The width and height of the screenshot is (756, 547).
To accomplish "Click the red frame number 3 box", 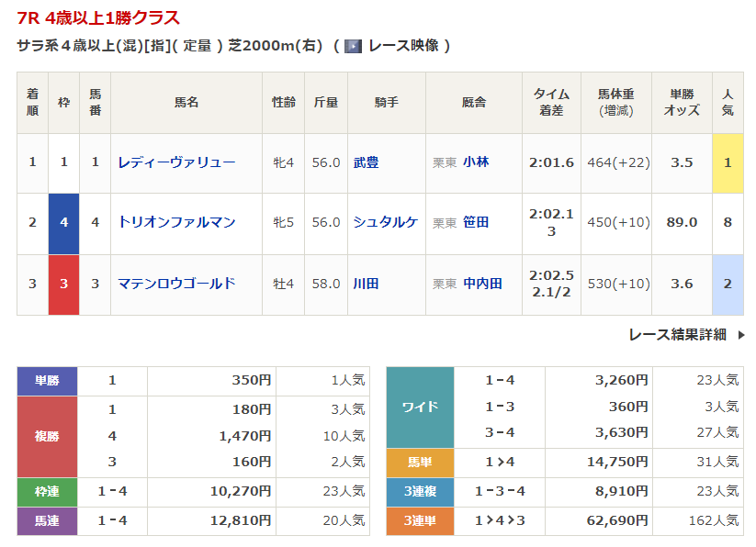I will tap(63, 285).
